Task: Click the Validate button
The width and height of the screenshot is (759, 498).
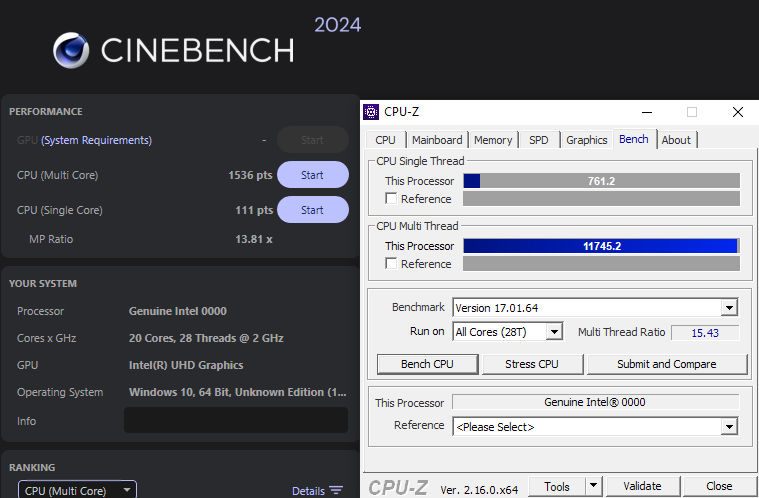Action: 642,486
